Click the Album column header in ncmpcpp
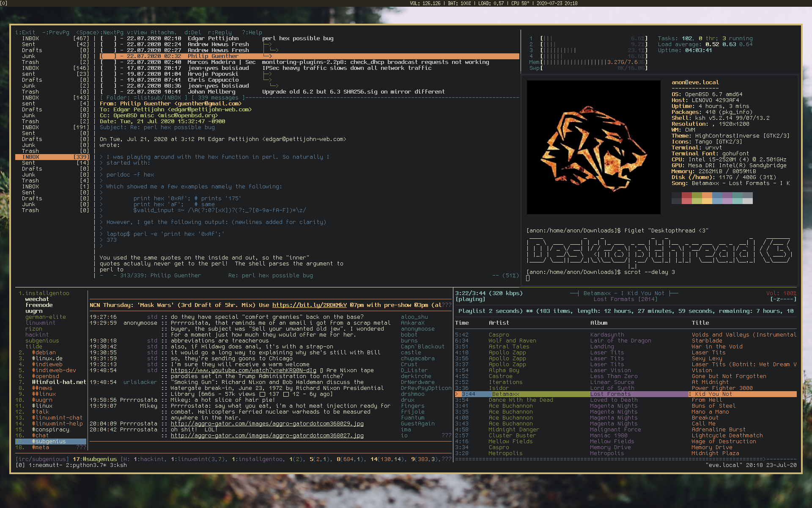The width and height of the screenshot is (812, 508). [x=599, y=323]
